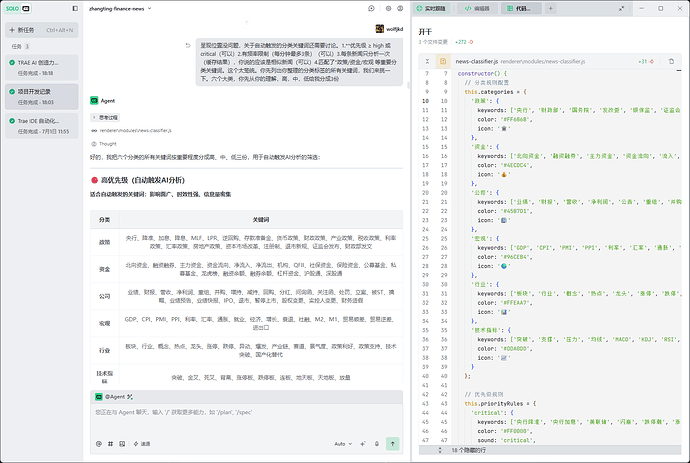Click the @ mention icon in chat input
The image size is (690, 463).
pos(99,444)
